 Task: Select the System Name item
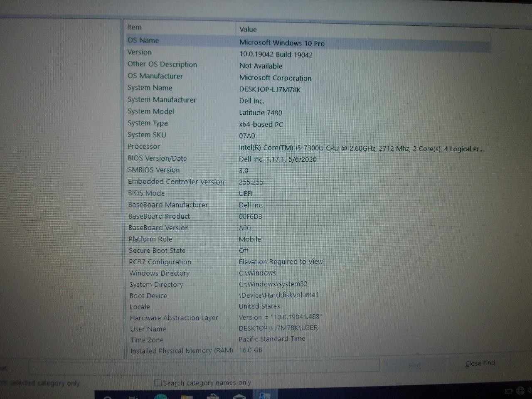coord(150,88)
